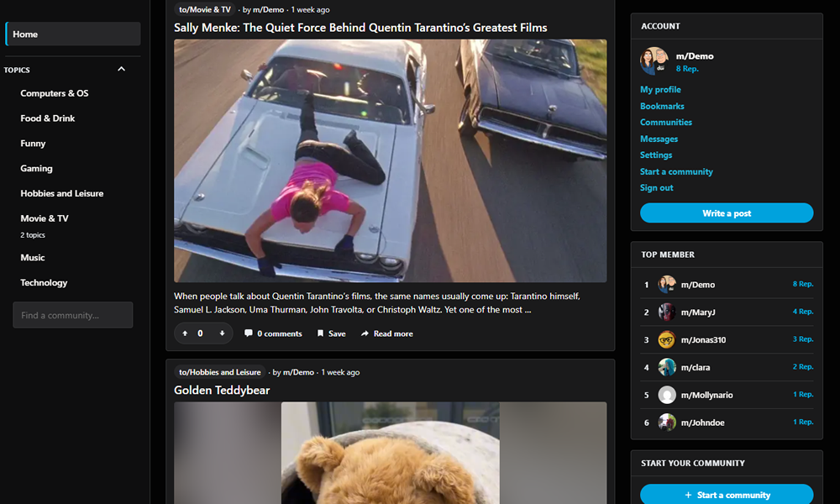The width and height of the screenshot is (840, 504).
Task: Click m/Mollynario avatar
Action: pyautogui.click(x=667, y=395)
